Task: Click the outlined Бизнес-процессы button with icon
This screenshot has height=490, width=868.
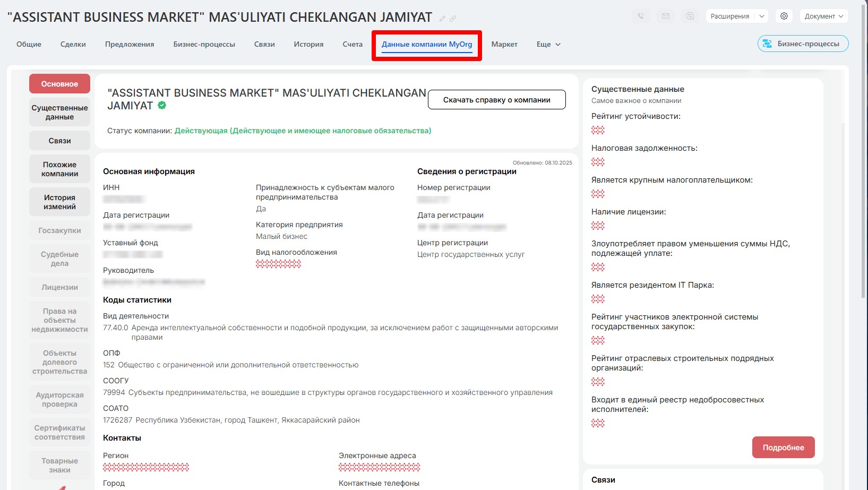Action: click(x=803, y=44)
